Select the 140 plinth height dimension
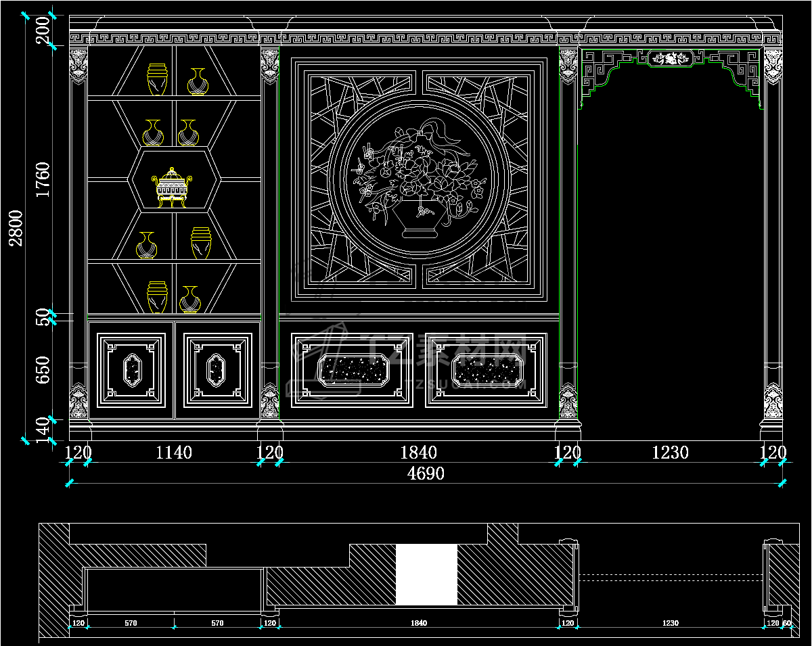 [x=43, y=430]
